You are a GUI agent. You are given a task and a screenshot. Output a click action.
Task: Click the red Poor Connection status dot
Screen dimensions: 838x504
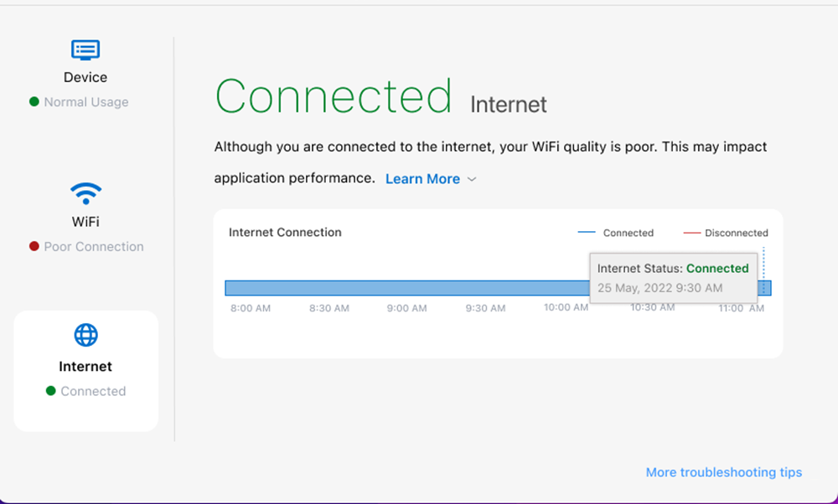coord(34,247)
